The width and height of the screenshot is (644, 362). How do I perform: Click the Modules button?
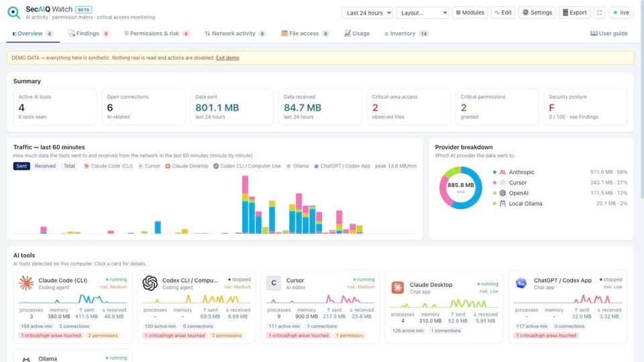point(470,13)
